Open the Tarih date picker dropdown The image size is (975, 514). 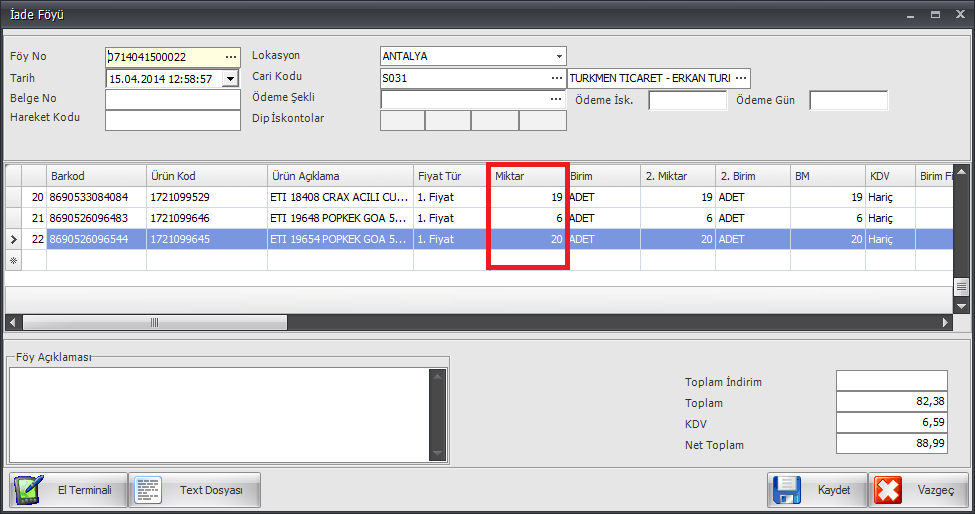(x=231, y=78)
